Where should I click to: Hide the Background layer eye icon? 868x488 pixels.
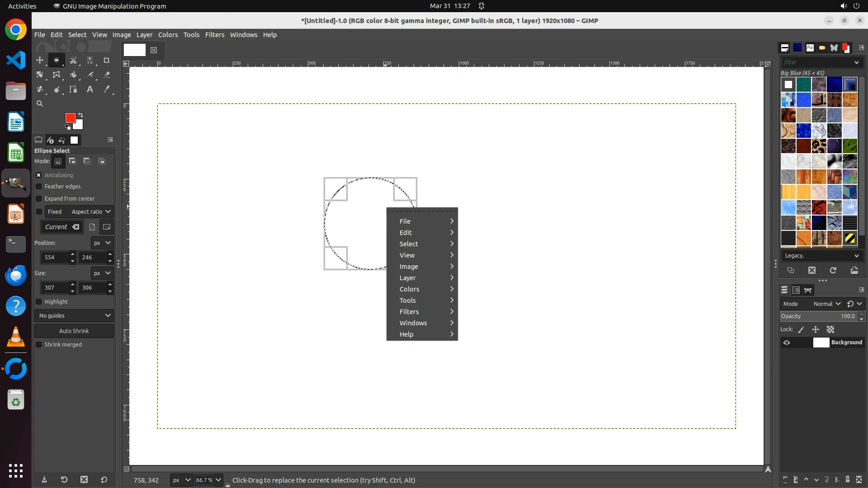(787, 343)
